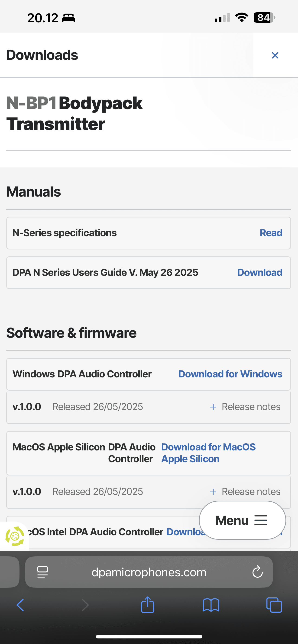
Task: Click Download for Windows link
Action: [230, 374]
